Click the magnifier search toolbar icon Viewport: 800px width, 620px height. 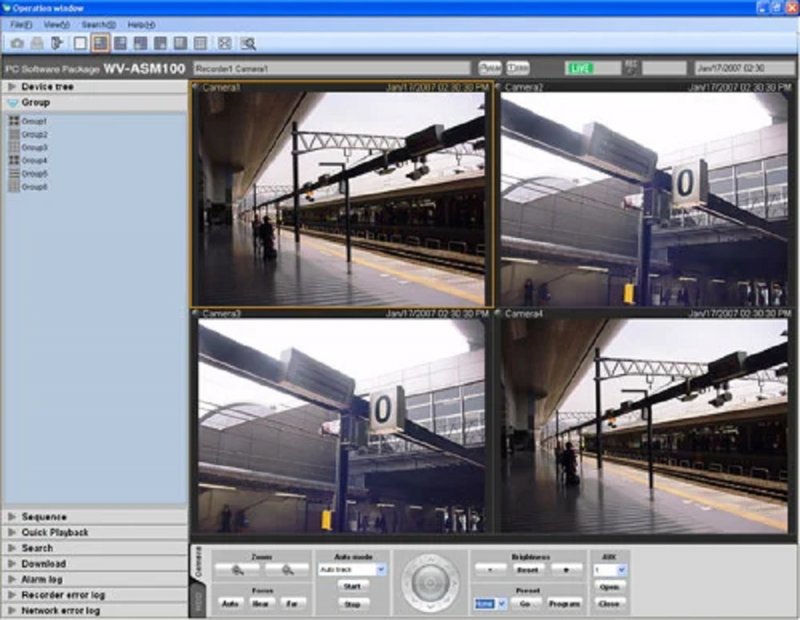tap(248, 43)
